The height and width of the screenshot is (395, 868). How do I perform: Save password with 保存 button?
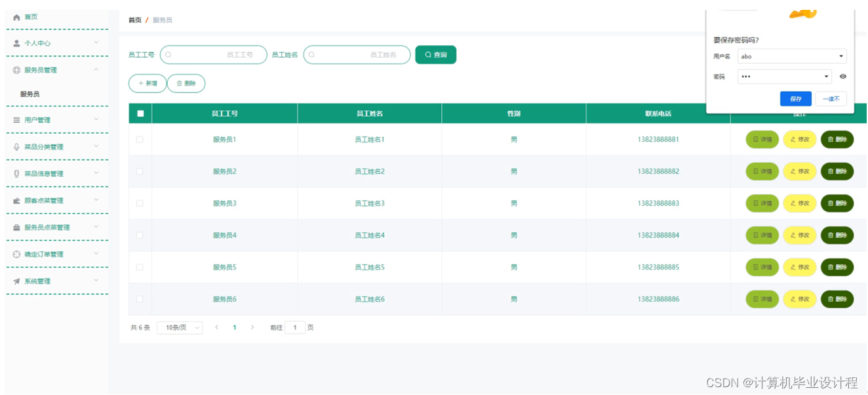pyautogui.click(x=796, y=99)
